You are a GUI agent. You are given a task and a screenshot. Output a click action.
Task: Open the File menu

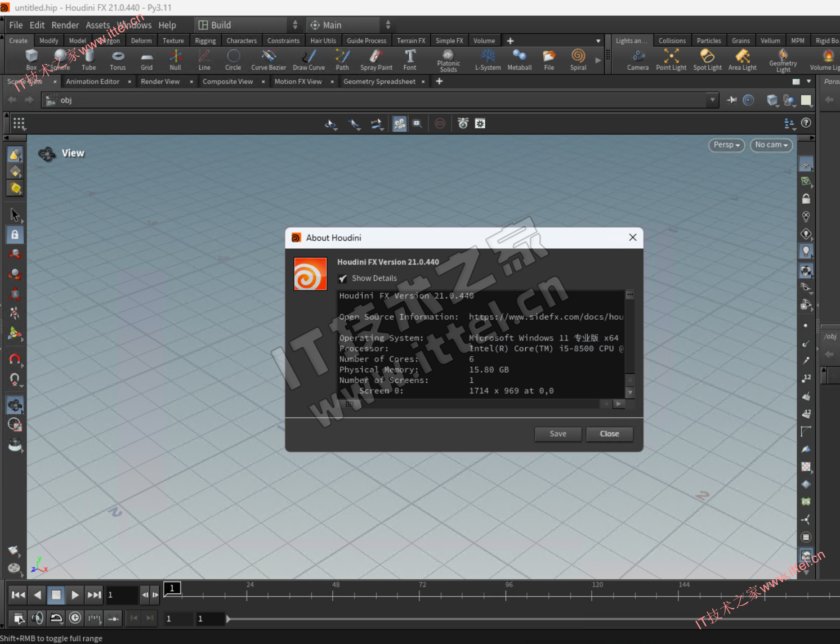pos(16,25)
